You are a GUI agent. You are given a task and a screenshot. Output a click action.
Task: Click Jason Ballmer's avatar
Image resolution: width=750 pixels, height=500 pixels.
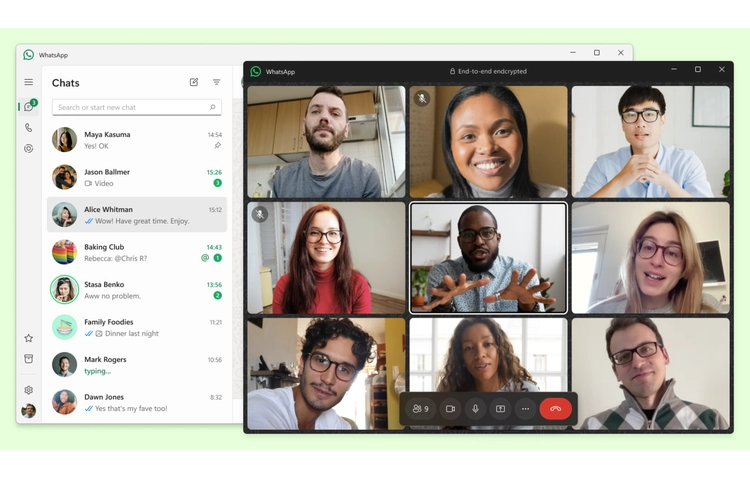[65, 177]
